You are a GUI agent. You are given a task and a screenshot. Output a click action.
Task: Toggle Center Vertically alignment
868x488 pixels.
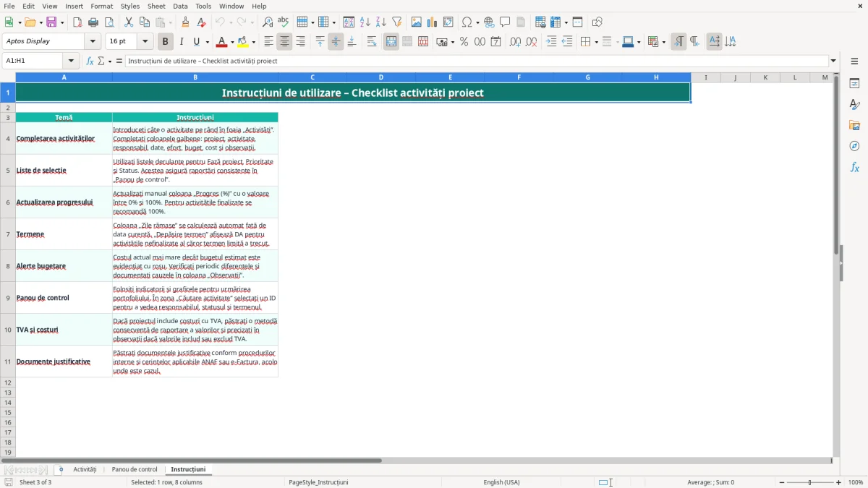pyautogui.click(x=336, y=42)
